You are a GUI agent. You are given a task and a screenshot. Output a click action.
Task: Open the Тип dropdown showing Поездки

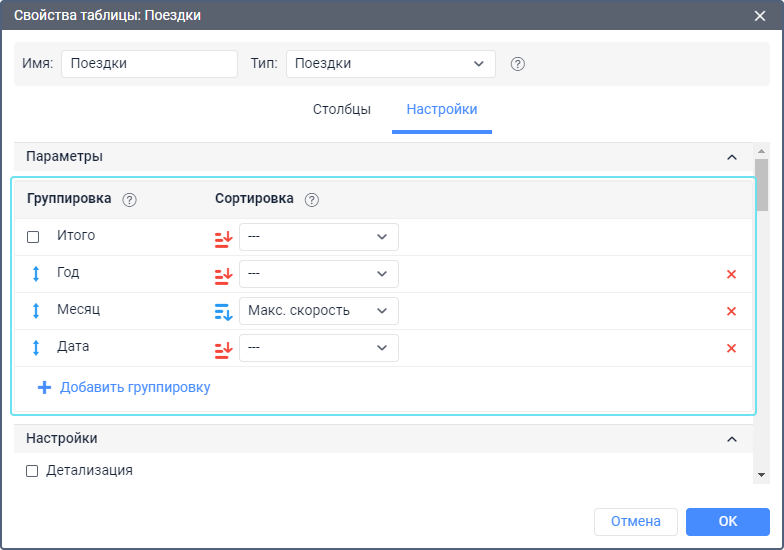pyautogui.click(x=390, y=64)
